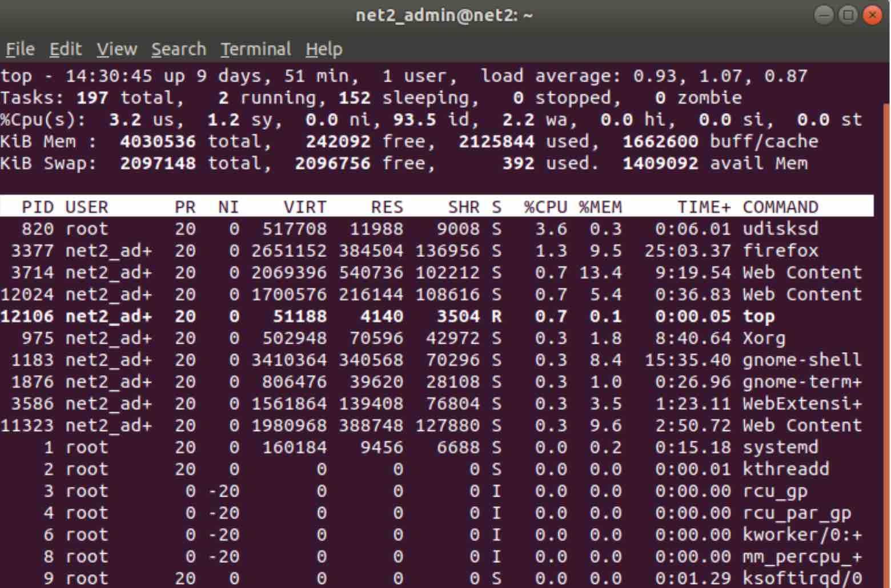Click the 93.5 id CPU value
891x588 pixels.
(x=414, y=119)
